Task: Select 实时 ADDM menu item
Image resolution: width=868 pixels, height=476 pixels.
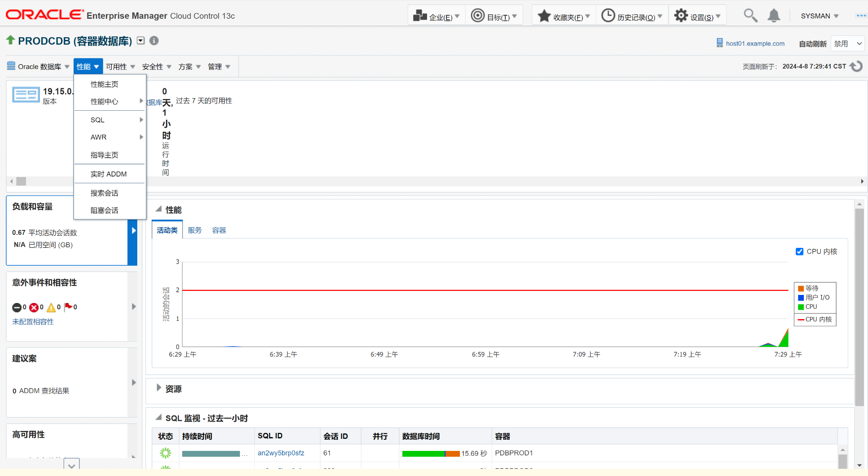Action: [x=110, y=174]
